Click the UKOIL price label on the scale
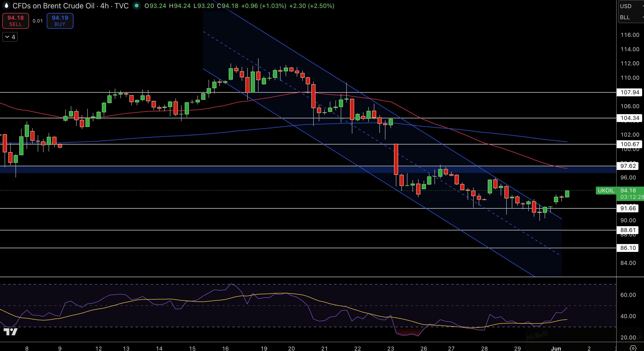The image size is (644, 351). [606, 191]
